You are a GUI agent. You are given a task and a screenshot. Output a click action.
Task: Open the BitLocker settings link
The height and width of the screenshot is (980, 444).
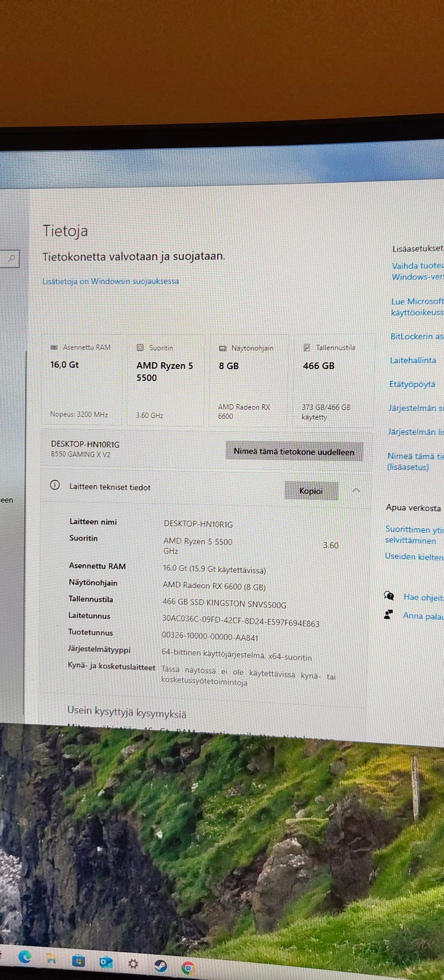(x=417, y=336)
